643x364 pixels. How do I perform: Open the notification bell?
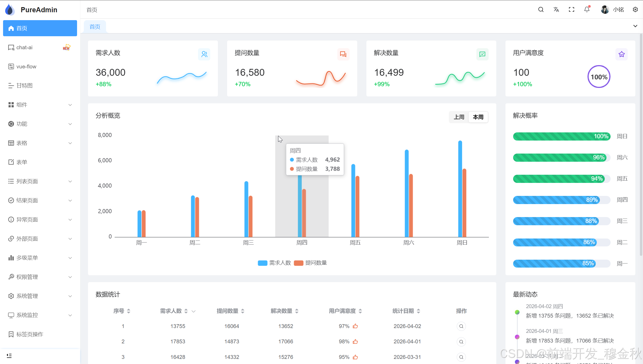tap(587, 10)
